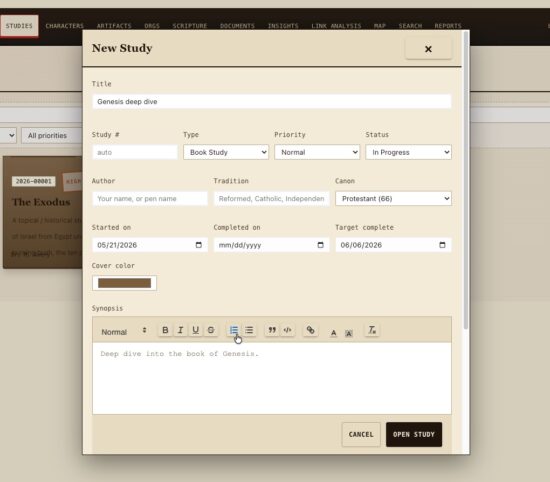Click the Cancel button

pyautogui.click(x=361, y=434)
